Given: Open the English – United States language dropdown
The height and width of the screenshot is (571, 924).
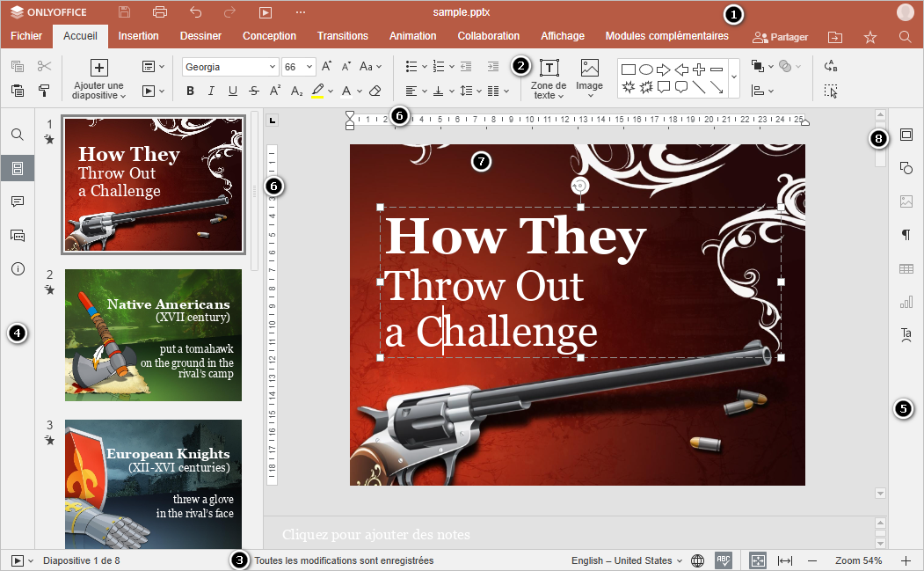Looking at the screenshot, I should [x=627, y=560].
